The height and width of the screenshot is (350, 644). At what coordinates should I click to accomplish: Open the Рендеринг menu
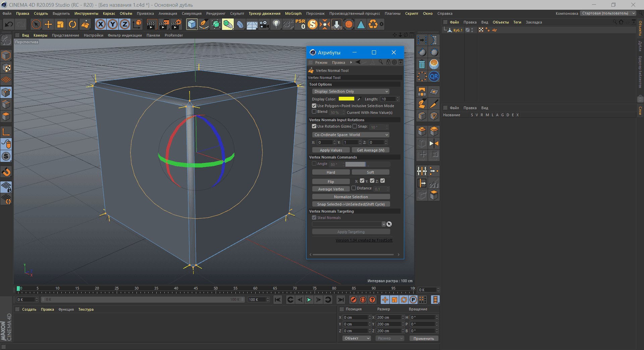216,13
